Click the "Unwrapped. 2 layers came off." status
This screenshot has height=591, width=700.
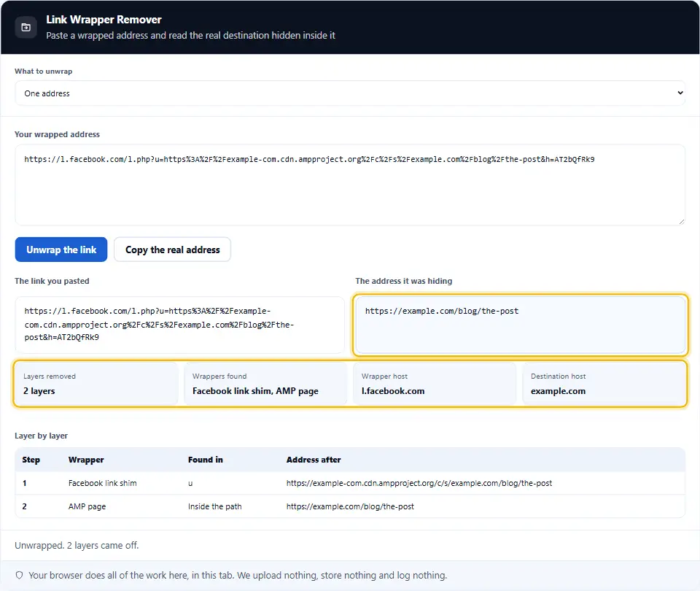[77, 546]
